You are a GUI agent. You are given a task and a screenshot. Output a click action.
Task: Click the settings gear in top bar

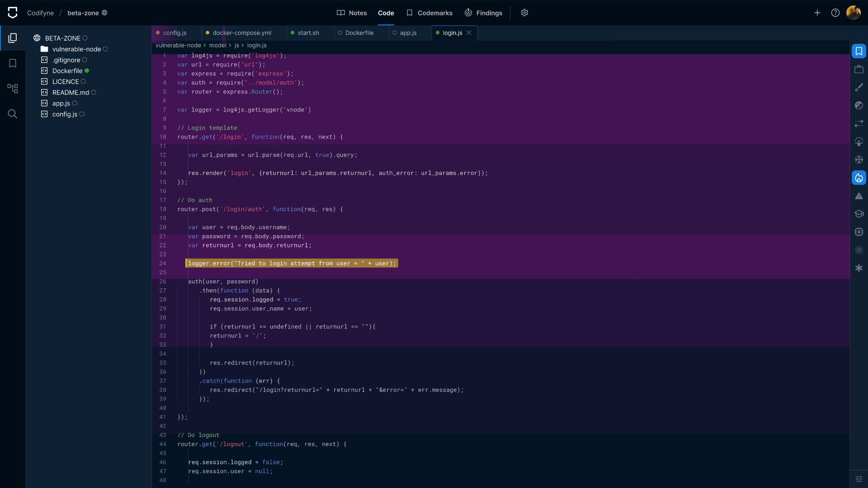524,13
